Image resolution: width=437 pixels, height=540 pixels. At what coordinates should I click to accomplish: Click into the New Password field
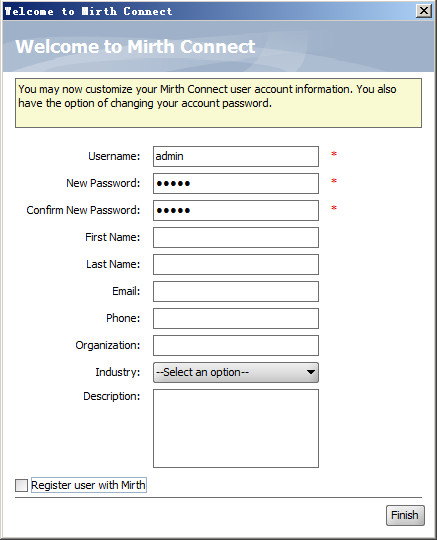(236, 183)
